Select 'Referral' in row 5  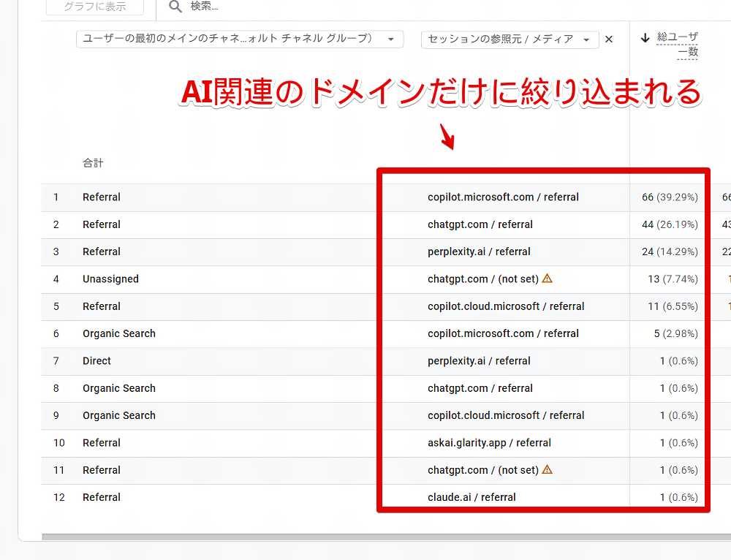click(x=102, y=306)
